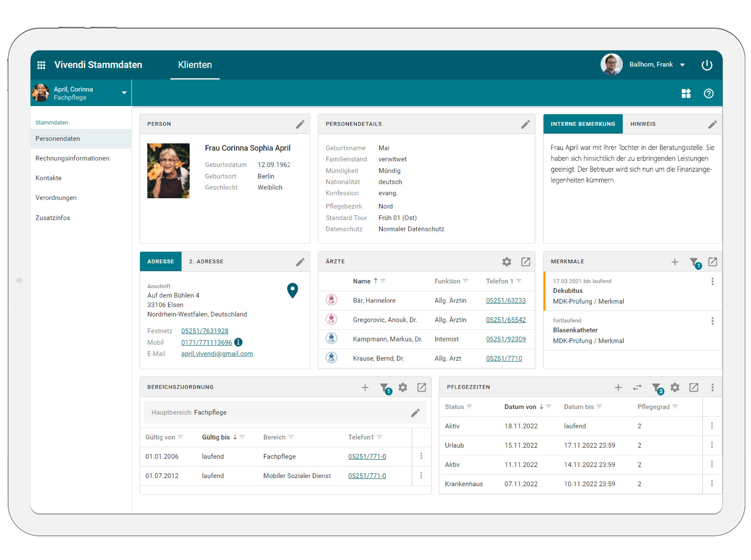Switch to the 2. Adresse tab

[x=206, y=262]
